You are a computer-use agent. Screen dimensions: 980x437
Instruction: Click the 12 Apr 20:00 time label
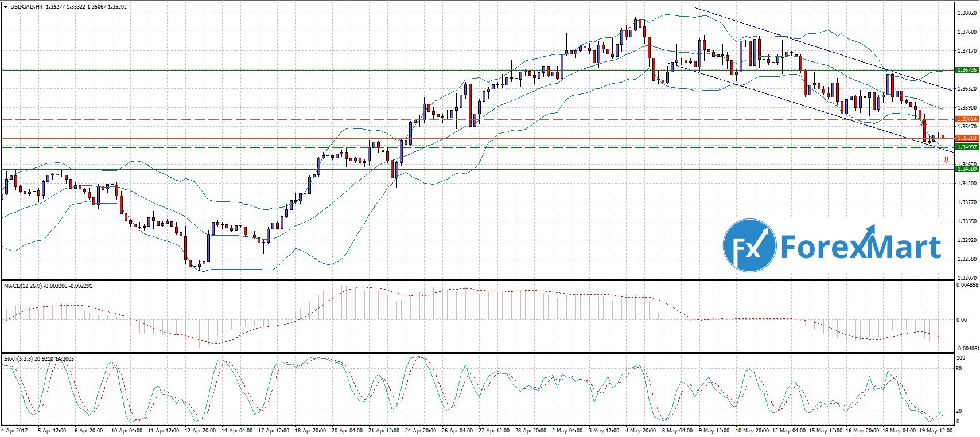click(200, 430)
